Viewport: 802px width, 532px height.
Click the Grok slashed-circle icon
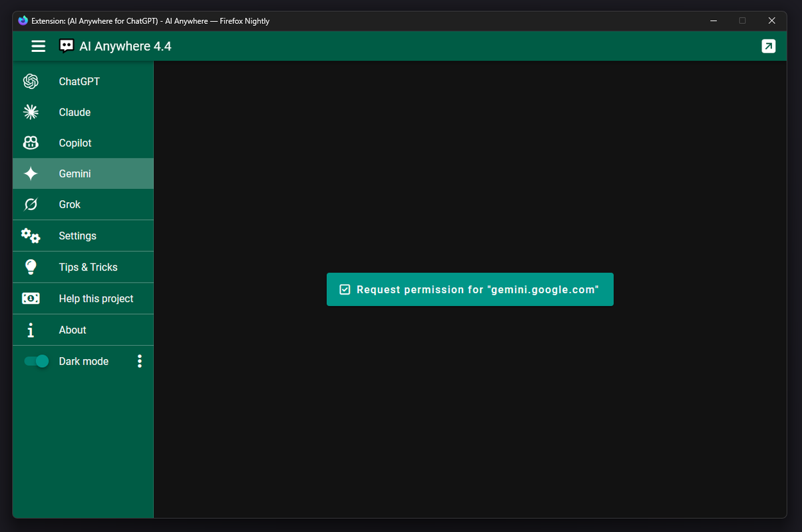click(31, 204)
